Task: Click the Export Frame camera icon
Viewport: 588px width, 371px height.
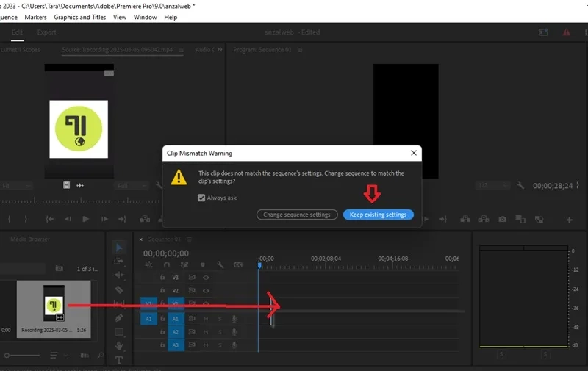Action: click(502, 219)
